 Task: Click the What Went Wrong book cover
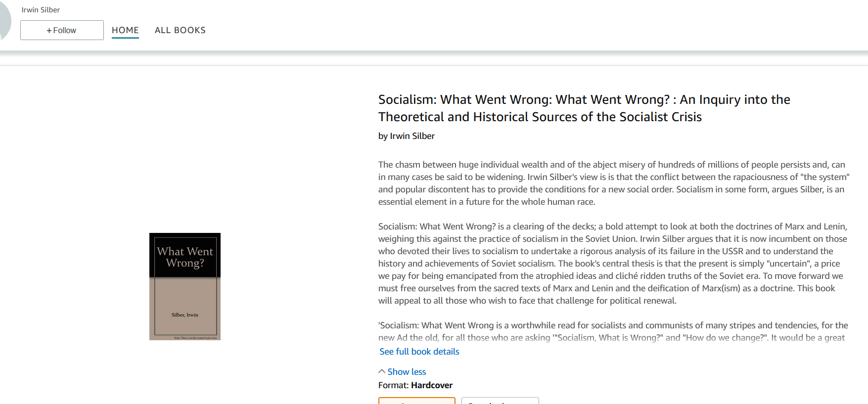(185, 286)
